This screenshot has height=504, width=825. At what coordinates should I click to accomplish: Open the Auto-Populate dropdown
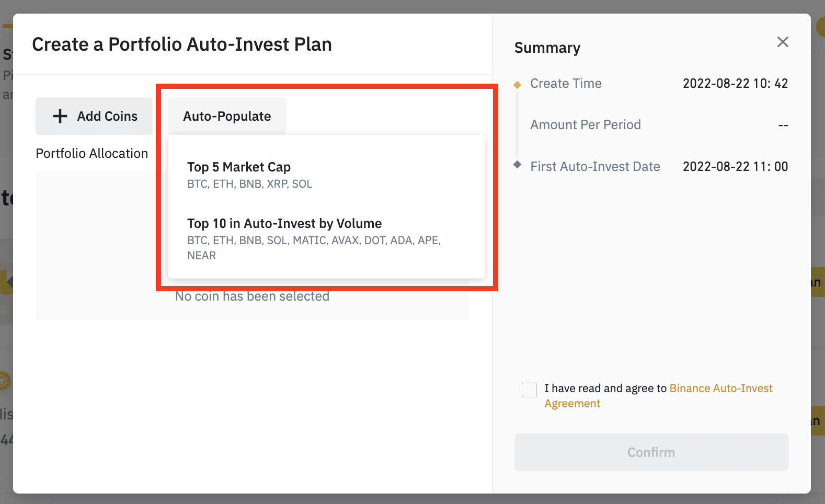(227, 116)
